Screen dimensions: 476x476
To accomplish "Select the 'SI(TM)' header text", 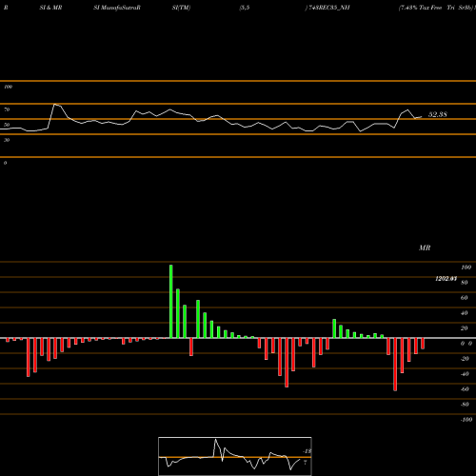I will pyautogui.click(x=181, y=8).
